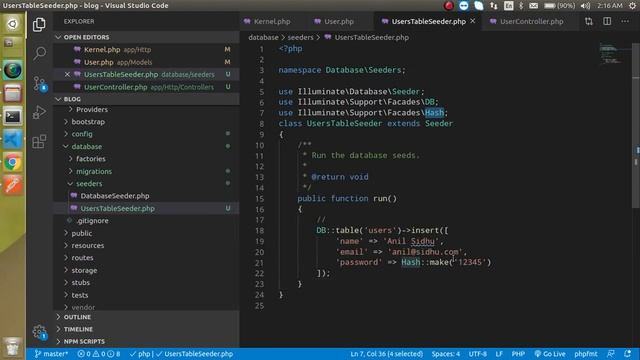Open the Explorer view in activity bar
Image resolution: width=640 pixels, height=360 pixels.
[x=39, y=24]
